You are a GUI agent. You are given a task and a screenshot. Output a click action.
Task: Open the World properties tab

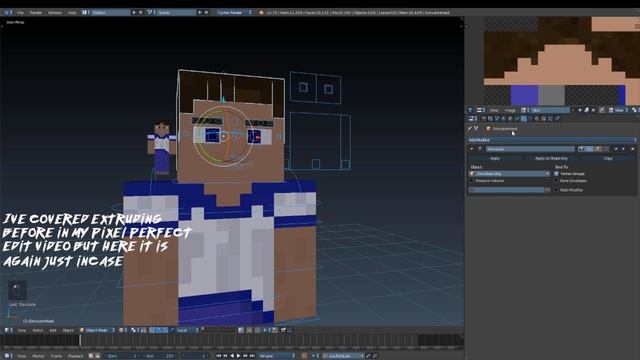coord(504,118)
